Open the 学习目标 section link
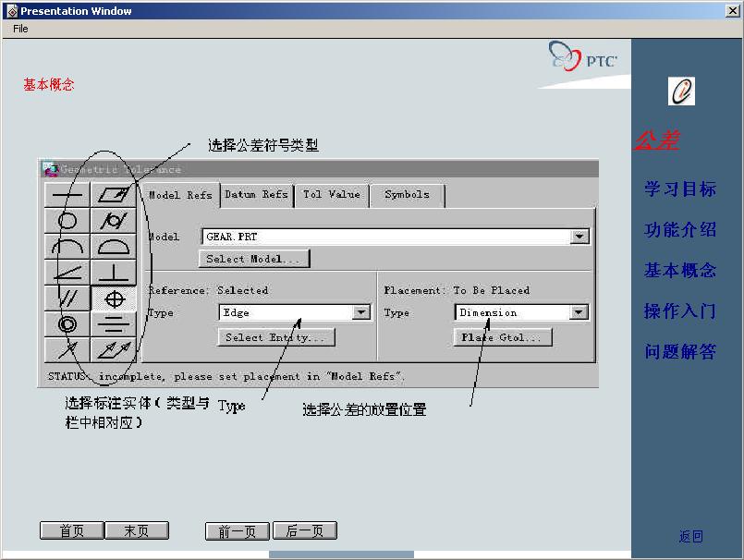 [680, 189]
